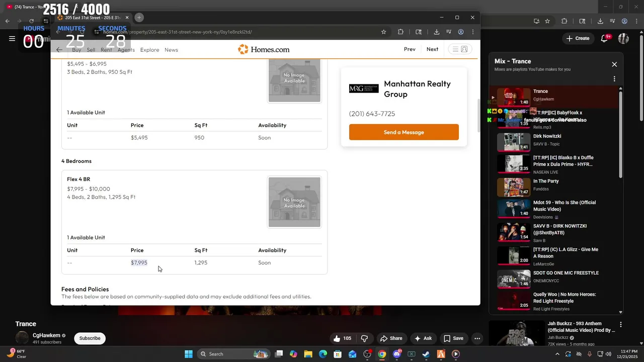Viewport: 644px width, 362px height.
Task: Open Discord from the taskbar
Action: (397, 354)
